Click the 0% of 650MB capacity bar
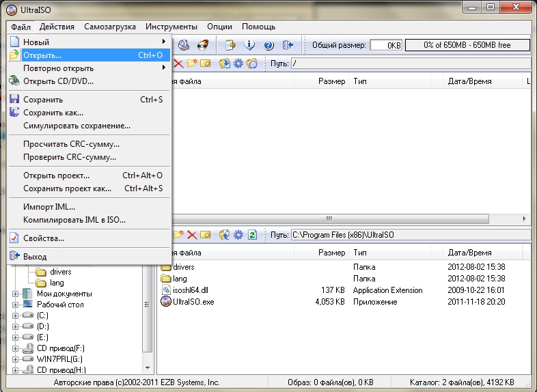Viewport: 537px width, 392px height. tap(467, 45)
